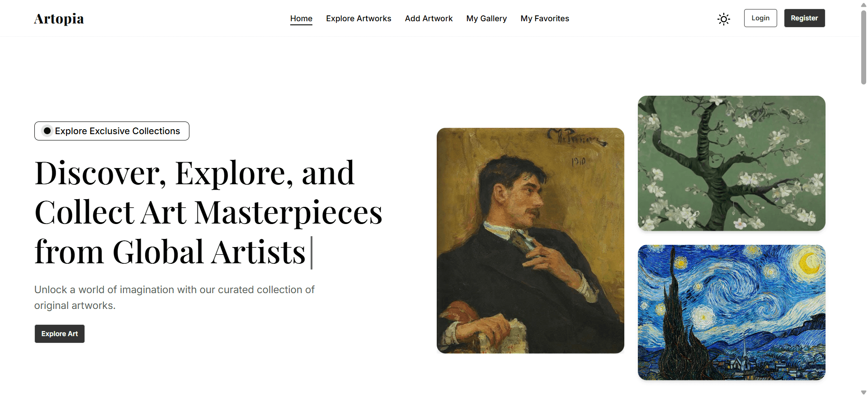The height and width of the screenshot is (397, 868).
Task: Select the Explore Exclusive Collections badge
Action: click(117, 131)
